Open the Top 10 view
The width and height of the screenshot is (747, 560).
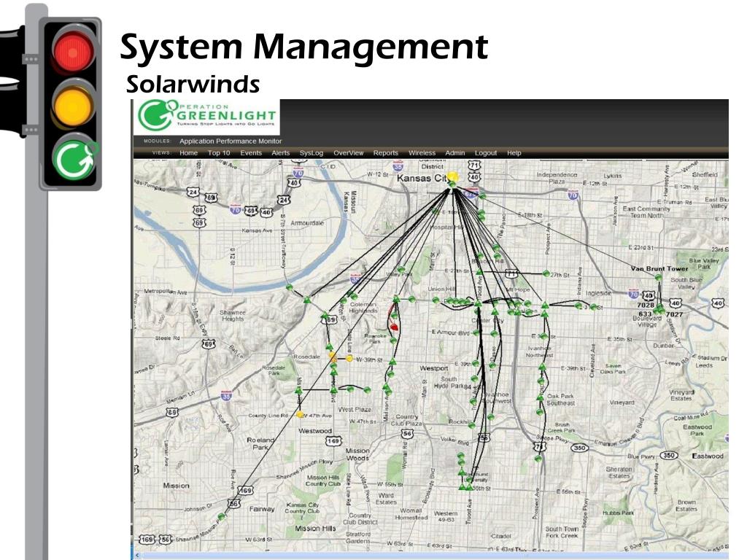tap(219, 153)
